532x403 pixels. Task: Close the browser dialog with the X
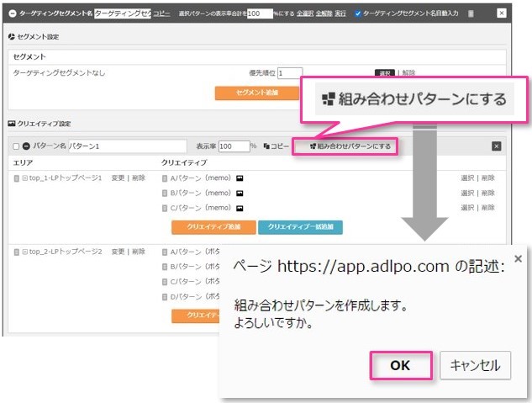click(518, 259)
